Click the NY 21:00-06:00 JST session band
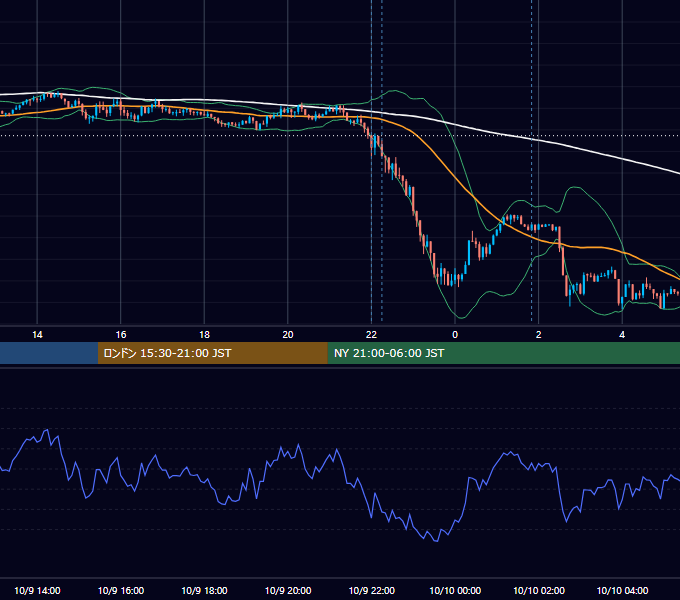Viewport: 680px width, 600px height. [503, 353]
